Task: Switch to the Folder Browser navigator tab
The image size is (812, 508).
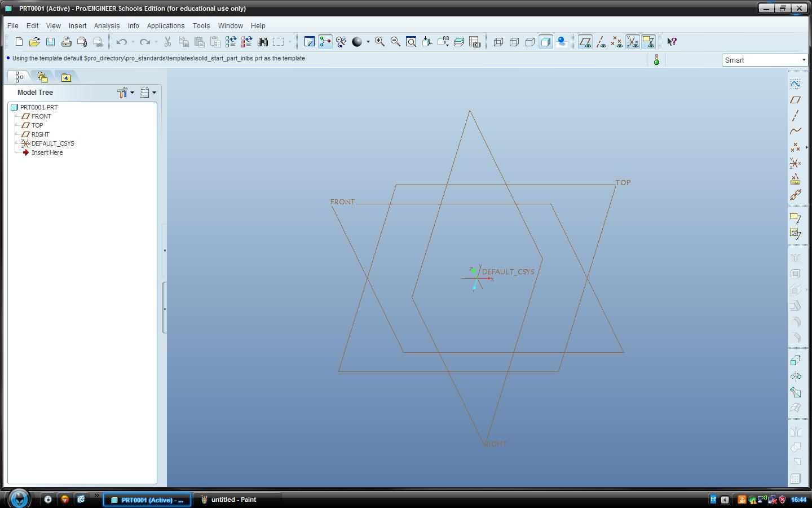Action: point(42,77)
